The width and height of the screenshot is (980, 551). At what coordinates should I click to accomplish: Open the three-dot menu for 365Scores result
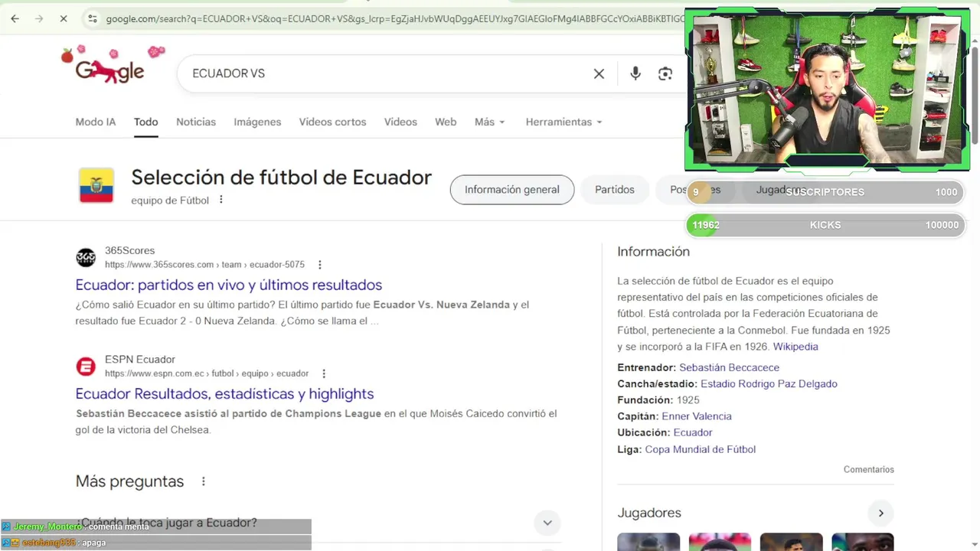320,265
